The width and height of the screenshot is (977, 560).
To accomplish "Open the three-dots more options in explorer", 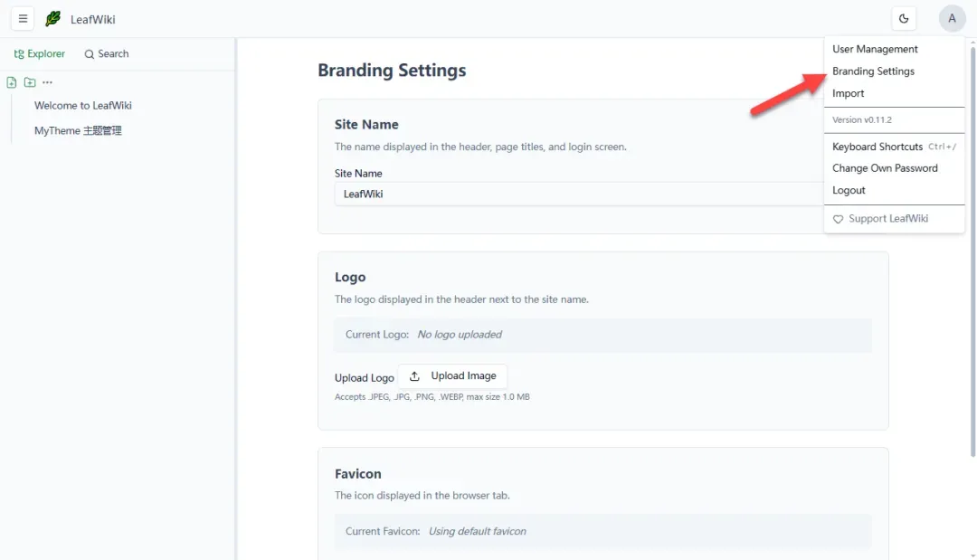I will pyautogui.click(x=47, y=82).
